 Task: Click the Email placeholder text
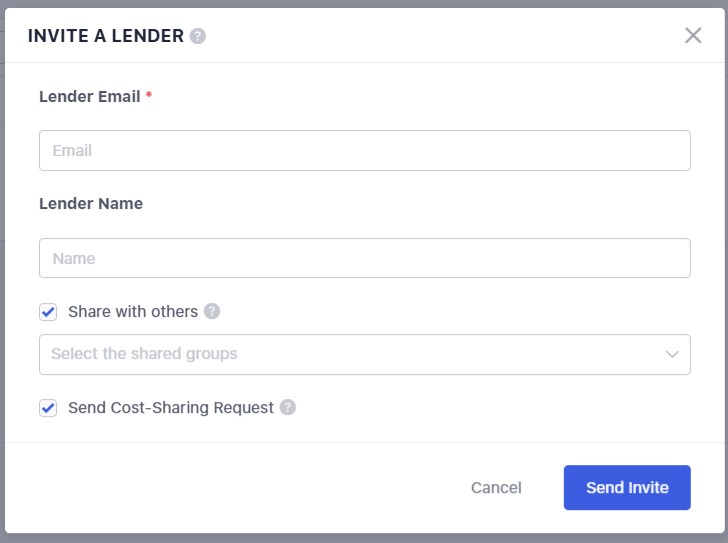[x=72, y=150]
